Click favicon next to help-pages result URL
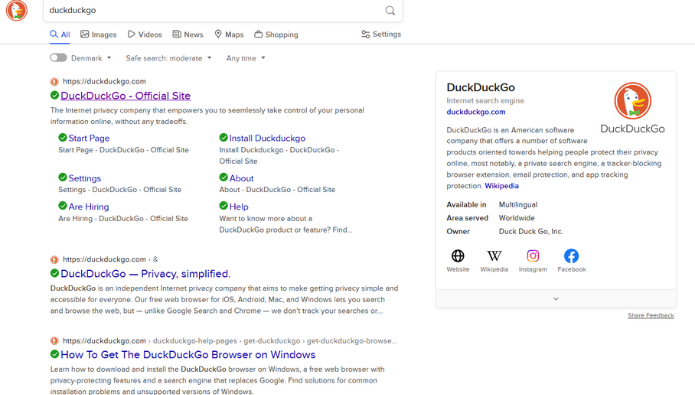This screenshot has height=395, width=695. (x=54, y=341)
